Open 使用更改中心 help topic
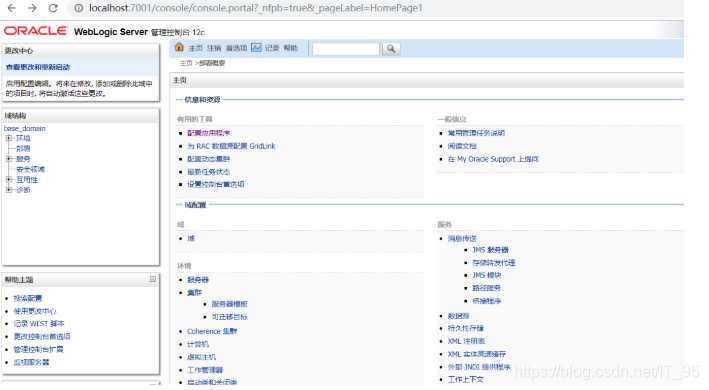This screenshot has width=709, height=390. point(35,311)
